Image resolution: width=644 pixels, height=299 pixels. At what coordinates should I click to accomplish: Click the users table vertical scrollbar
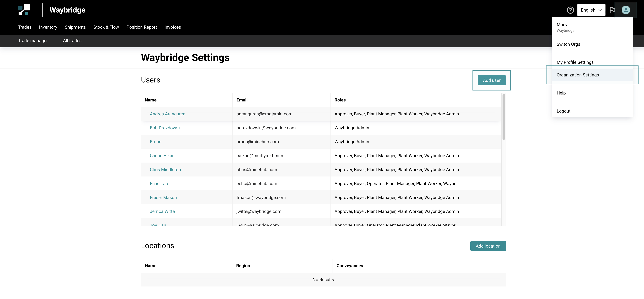pos(503,117)
